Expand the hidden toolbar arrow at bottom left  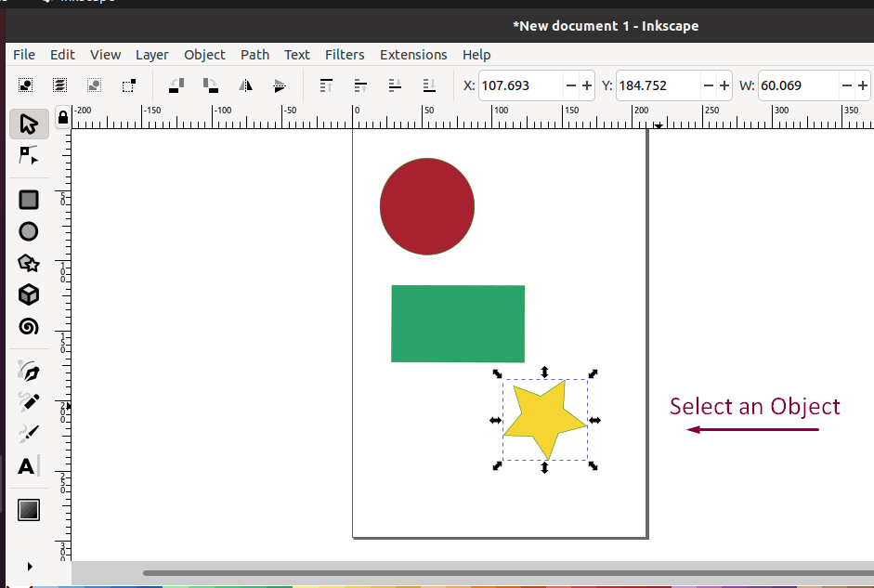tap(28, 566)
